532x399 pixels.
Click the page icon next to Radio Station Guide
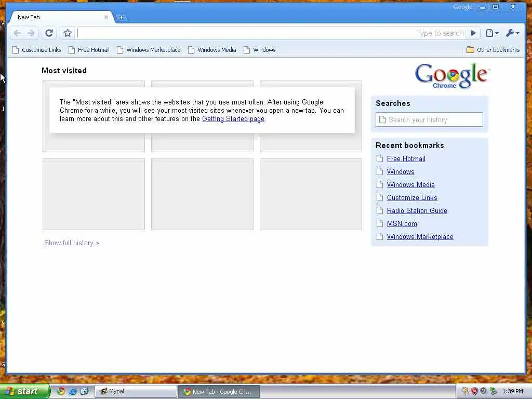pyautogui.click(x=380, y=211)
